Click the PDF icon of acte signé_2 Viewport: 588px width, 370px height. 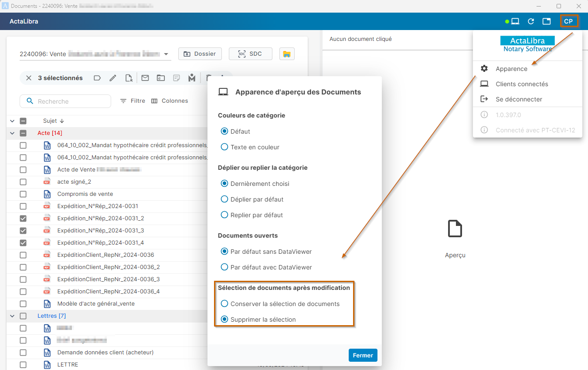click(x=47, y=182)
